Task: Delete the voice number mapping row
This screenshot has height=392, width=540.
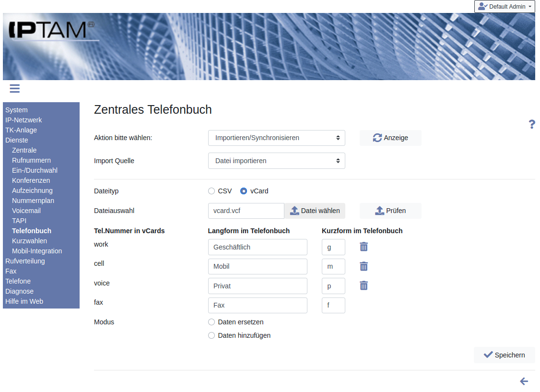Action: pyautogui.click(x=364, y=285)
